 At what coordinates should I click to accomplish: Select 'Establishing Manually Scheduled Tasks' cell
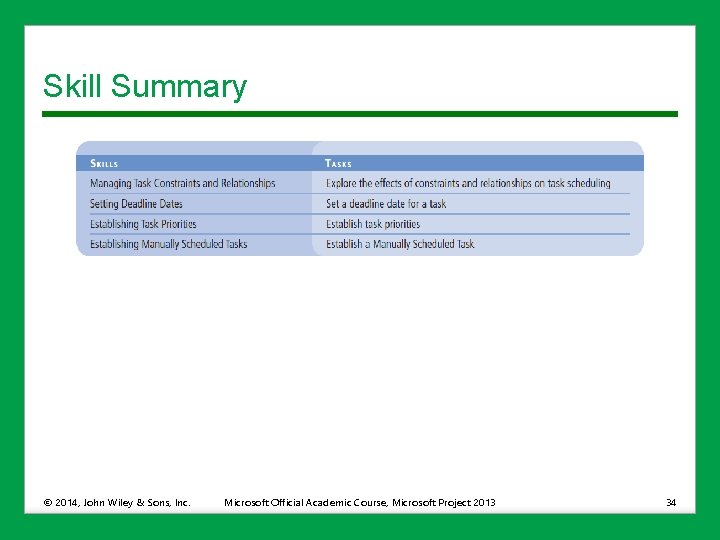[169, 244]
